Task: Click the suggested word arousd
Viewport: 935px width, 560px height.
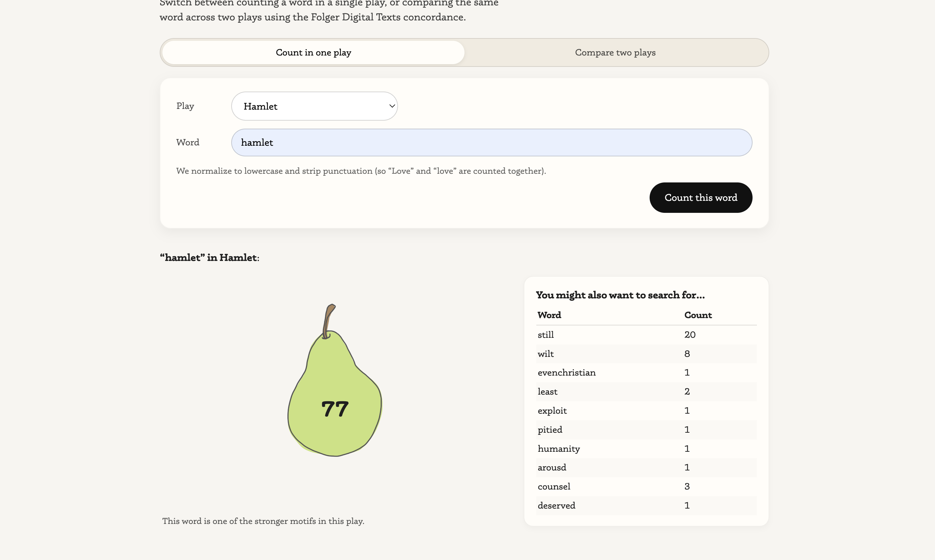Action: coord(552,467)
